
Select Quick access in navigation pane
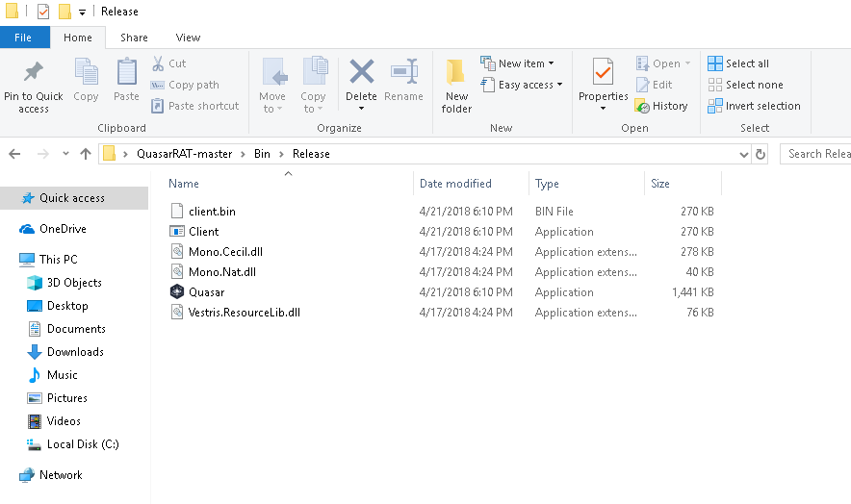click(x=74, y=198)
